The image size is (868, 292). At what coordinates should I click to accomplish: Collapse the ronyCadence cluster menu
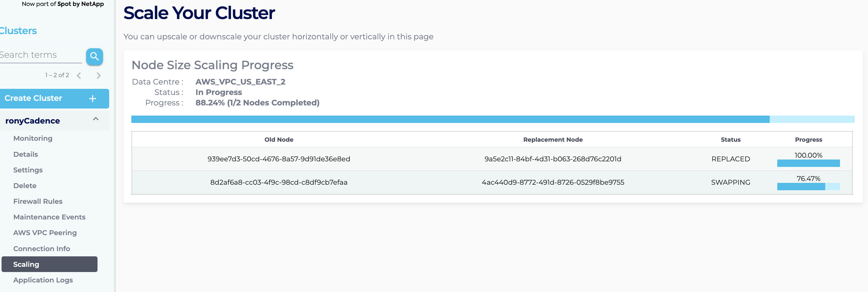(96, 119)
